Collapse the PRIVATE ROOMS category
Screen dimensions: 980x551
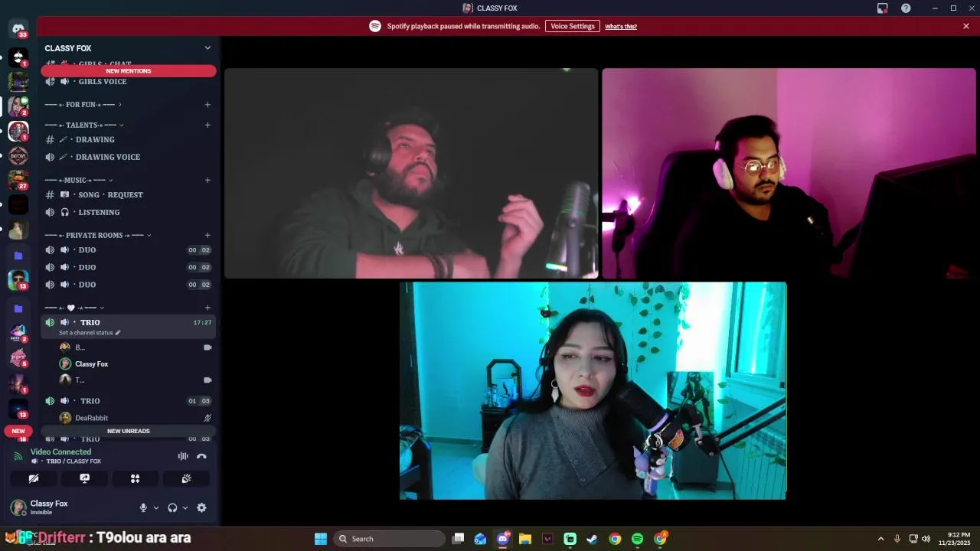click(98, 235)
